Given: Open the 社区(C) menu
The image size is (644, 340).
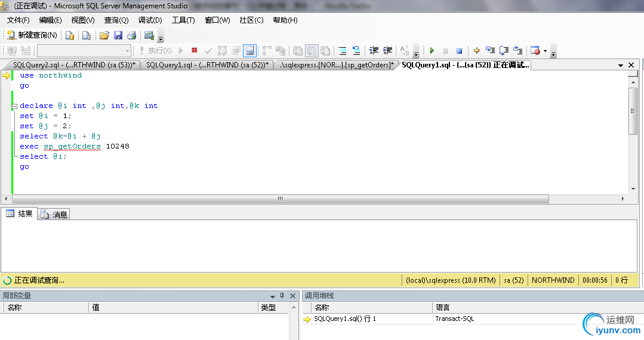Looking at the screenshot, I should click(251, 20).
